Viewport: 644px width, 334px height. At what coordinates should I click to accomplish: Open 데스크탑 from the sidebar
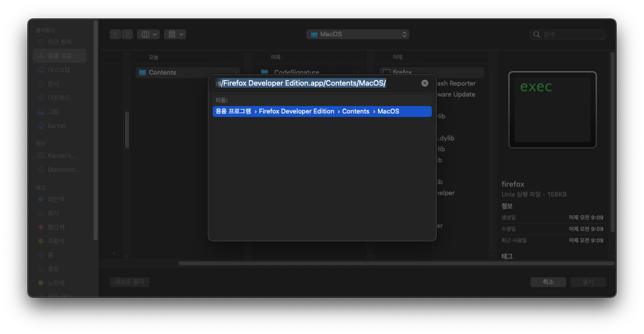click(60, 70)
